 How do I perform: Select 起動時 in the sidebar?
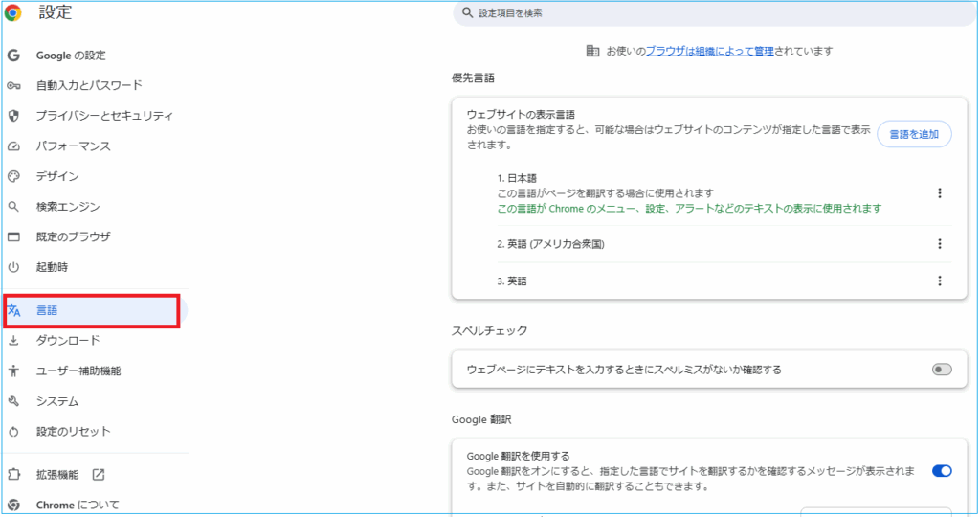52,267
